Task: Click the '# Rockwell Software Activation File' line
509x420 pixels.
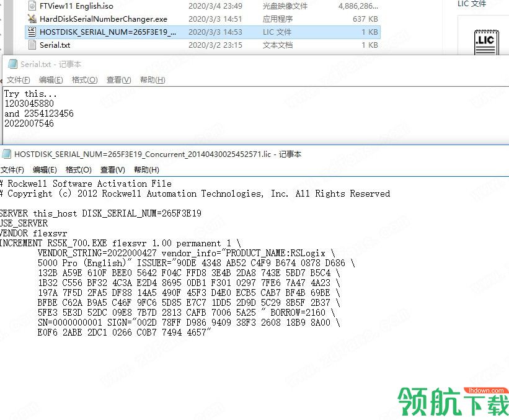Action: [x=86, y=184]
